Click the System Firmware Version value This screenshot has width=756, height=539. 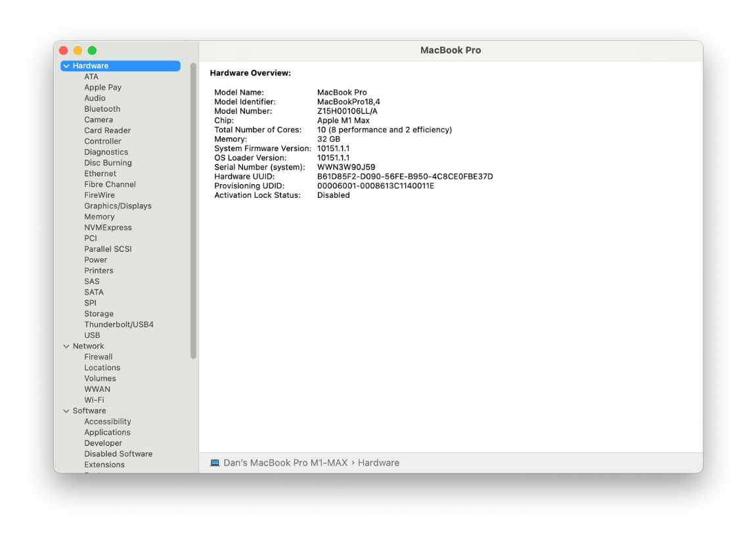point(333,149)
